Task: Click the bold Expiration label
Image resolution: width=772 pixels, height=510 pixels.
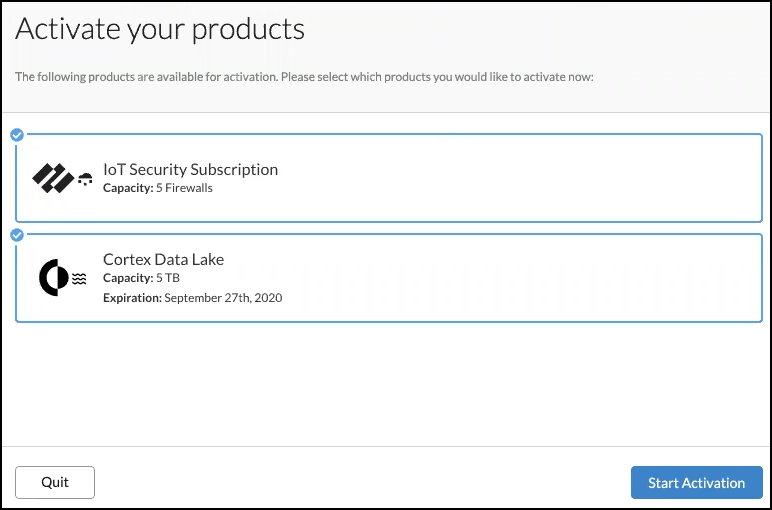Action: (x=132, y=297)
